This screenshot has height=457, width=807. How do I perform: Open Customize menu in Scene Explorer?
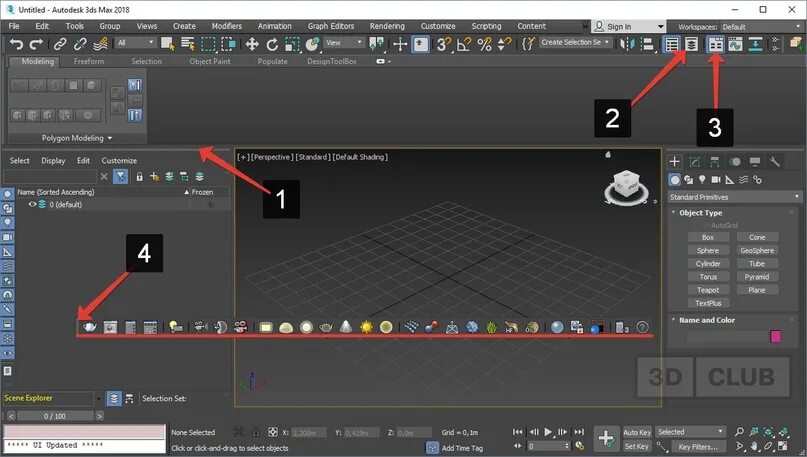point(119,161)
